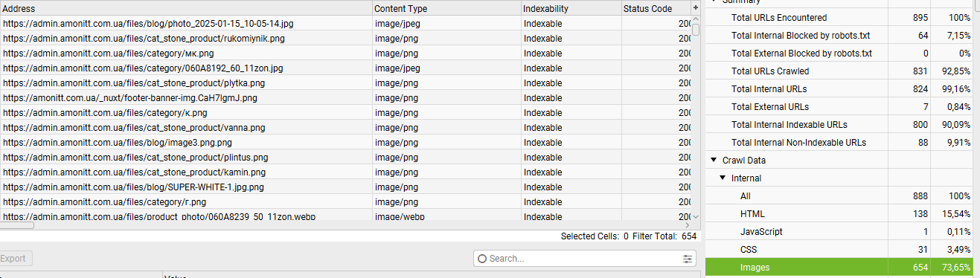This screenshot has height=278, width=980.
Task: Sort by Content Type column header
Action: 446,8
